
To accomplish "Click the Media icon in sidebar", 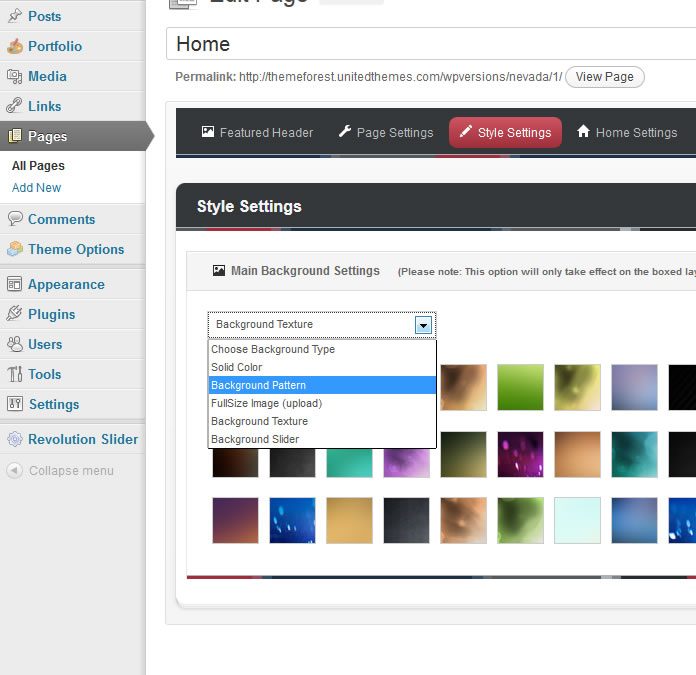I will click(x=15, y=76).
